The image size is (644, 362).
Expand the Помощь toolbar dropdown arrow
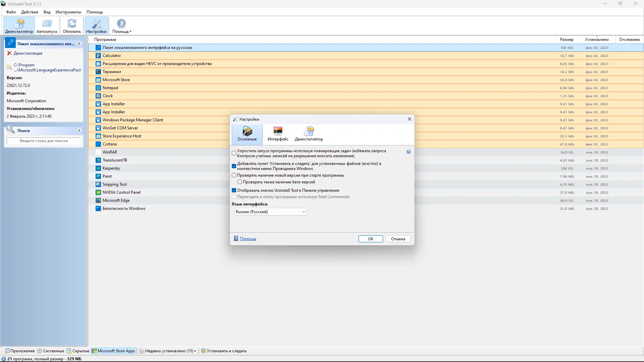click(131, 32)
